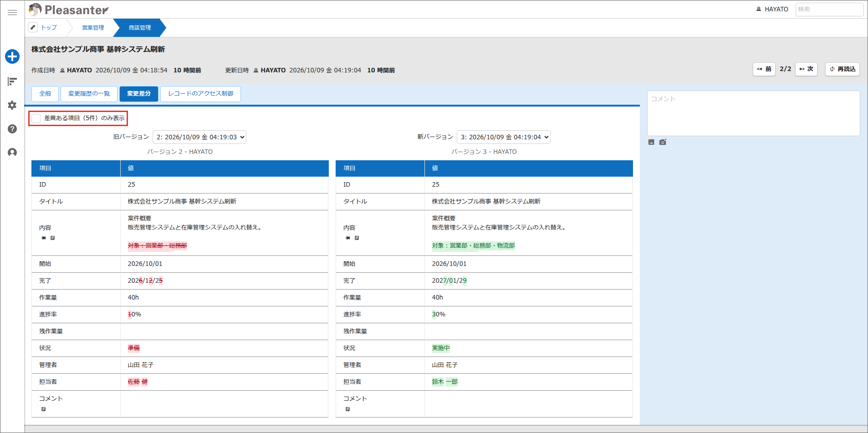Image resolution: width=868 pixels, height=433 pixels.
Task: Open the 旧バージョン version dropdown
Action: click(x=199, y=137)
